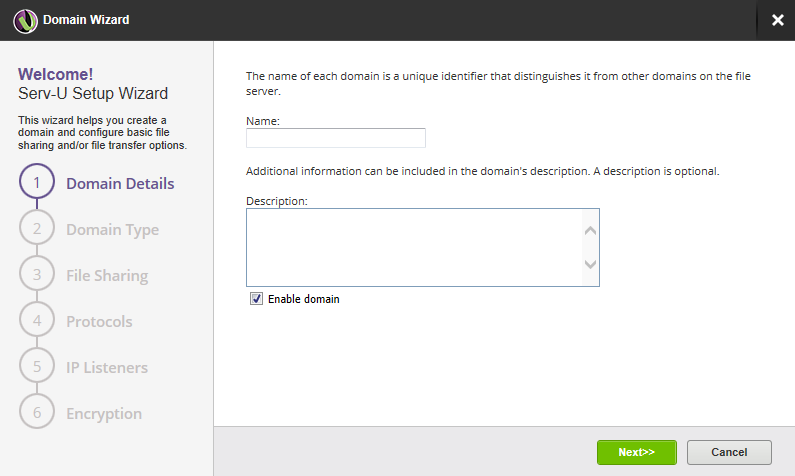
Task: Select the Encryption step label
Action: pyautogui.click(x=104, y=414)
